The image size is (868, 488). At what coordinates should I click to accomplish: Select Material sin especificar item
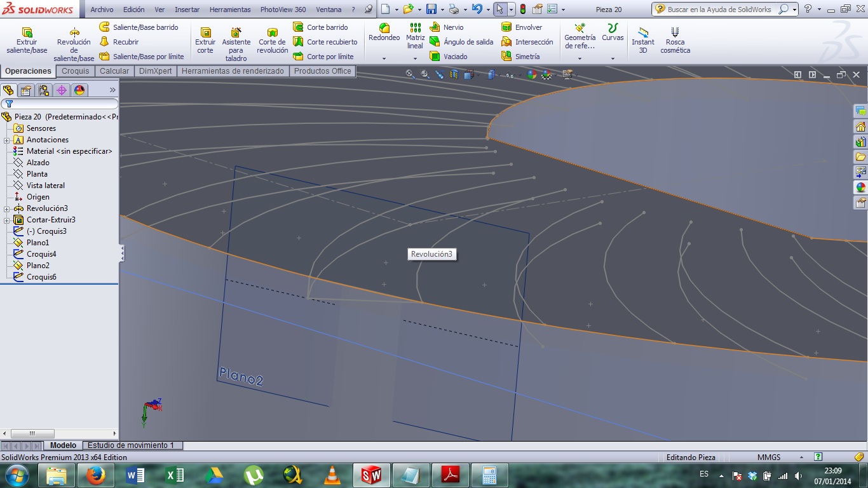pos(69,151)
